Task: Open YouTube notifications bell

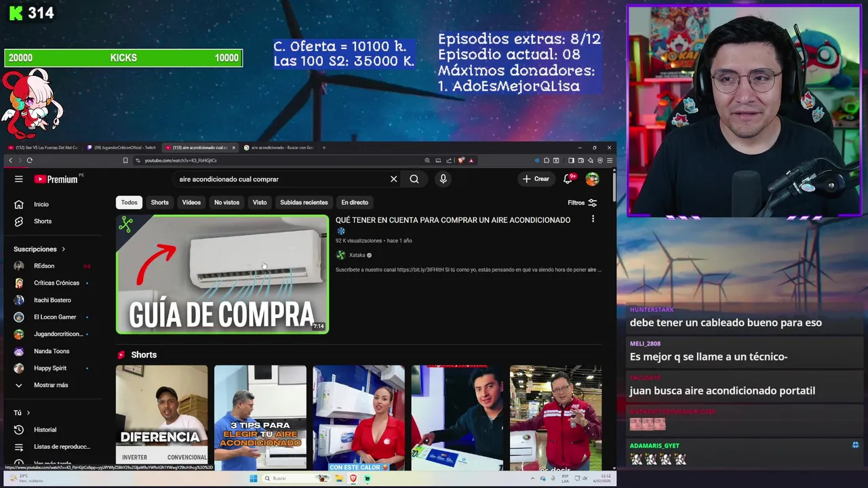Action: [568, 179]
